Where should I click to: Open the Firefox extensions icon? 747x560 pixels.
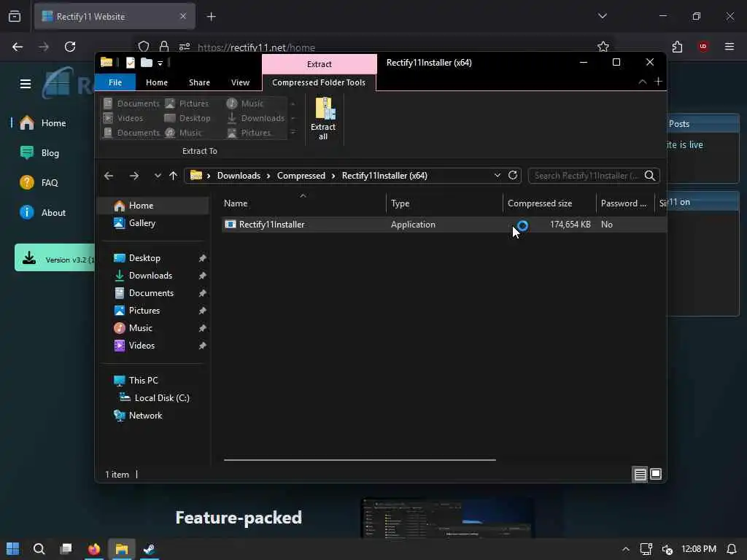coord(677,47)
